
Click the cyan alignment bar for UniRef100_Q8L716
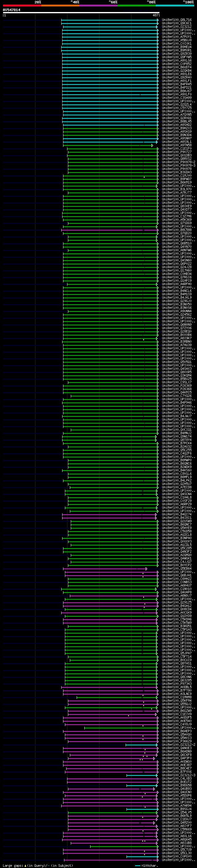[x=110, y=20]
